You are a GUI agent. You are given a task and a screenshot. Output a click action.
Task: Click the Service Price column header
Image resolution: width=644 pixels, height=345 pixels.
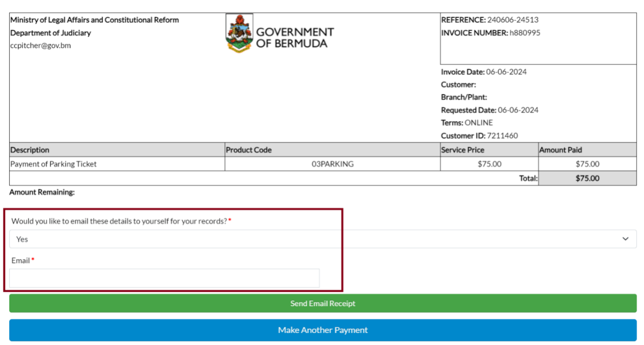tap(463, 150)
